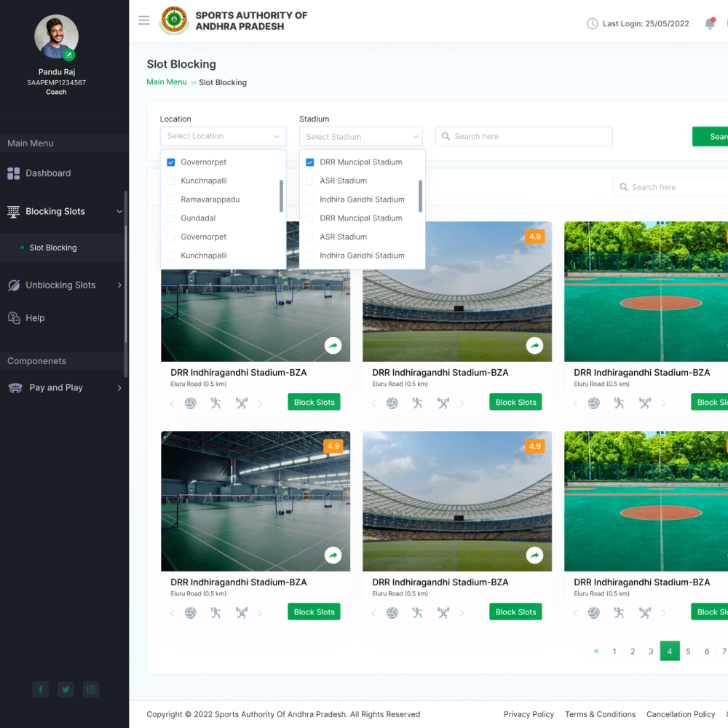Select weightlifting icon on first-row first card
The height and width of the screenshot is (728, 728).
point(242,403)
